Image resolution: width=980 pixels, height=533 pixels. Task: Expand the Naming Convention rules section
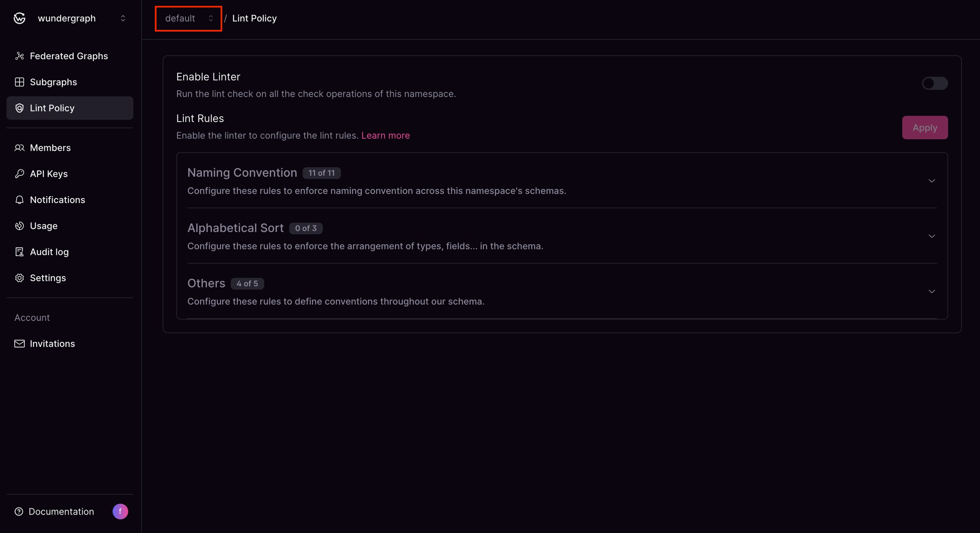coord(932,181)
